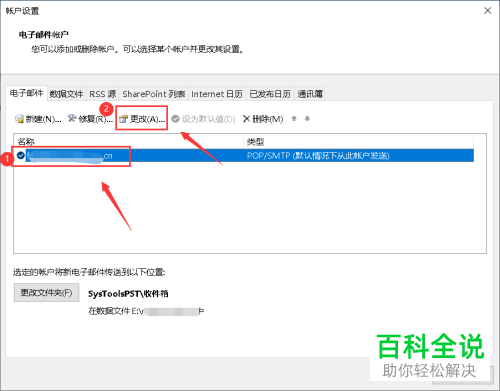Click the 类型 column header
The image size is (500, 391).
coord(358,142)
